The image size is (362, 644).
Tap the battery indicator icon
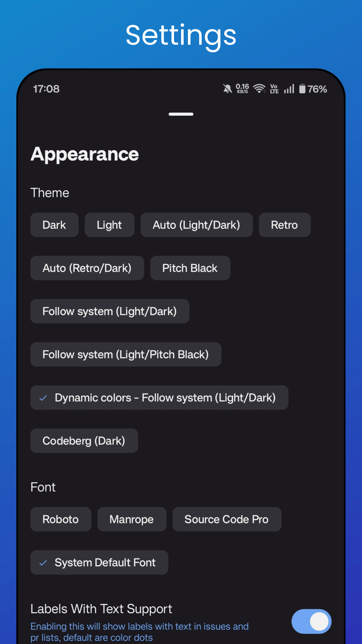[302, 89]
